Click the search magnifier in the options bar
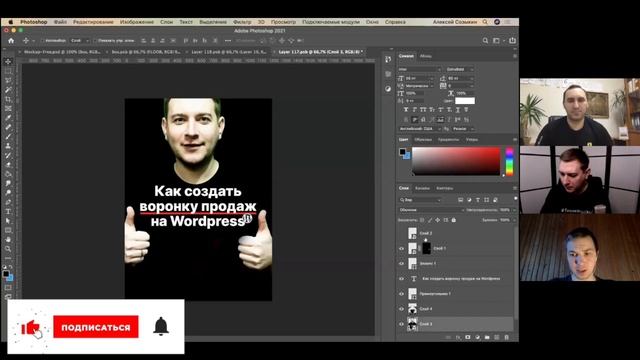 485,40
